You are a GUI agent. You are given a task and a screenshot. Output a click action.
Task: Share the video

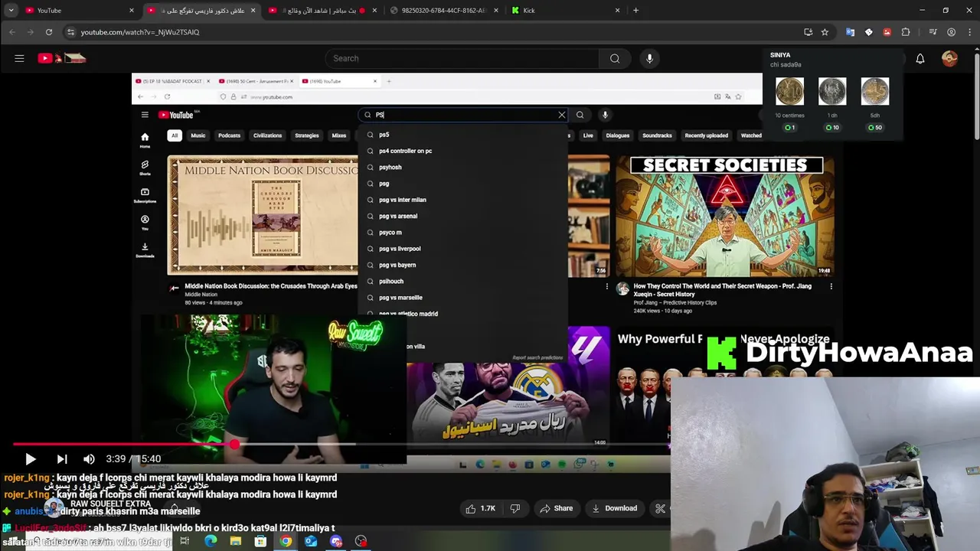556,508
